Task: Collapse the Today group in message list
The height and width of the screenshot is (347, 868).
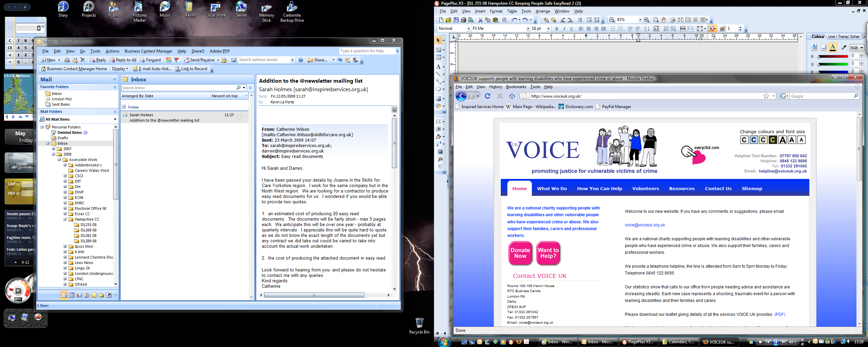Action: click(124, 107)
